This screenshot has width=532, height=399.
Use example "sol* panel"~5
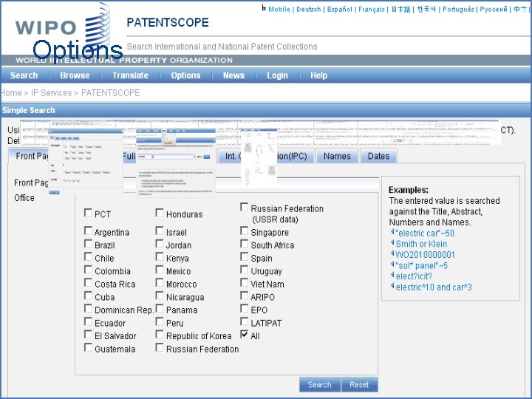(421, 266)
